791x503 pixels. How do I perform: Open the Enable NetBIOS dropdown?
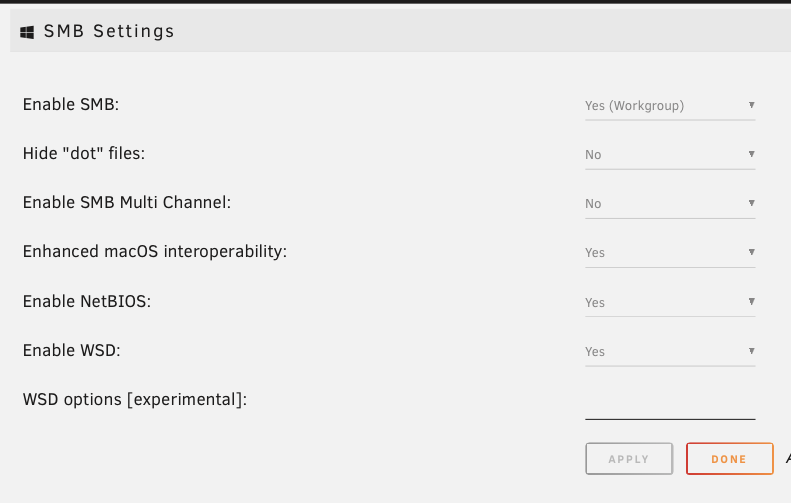[x=670, y=302]
